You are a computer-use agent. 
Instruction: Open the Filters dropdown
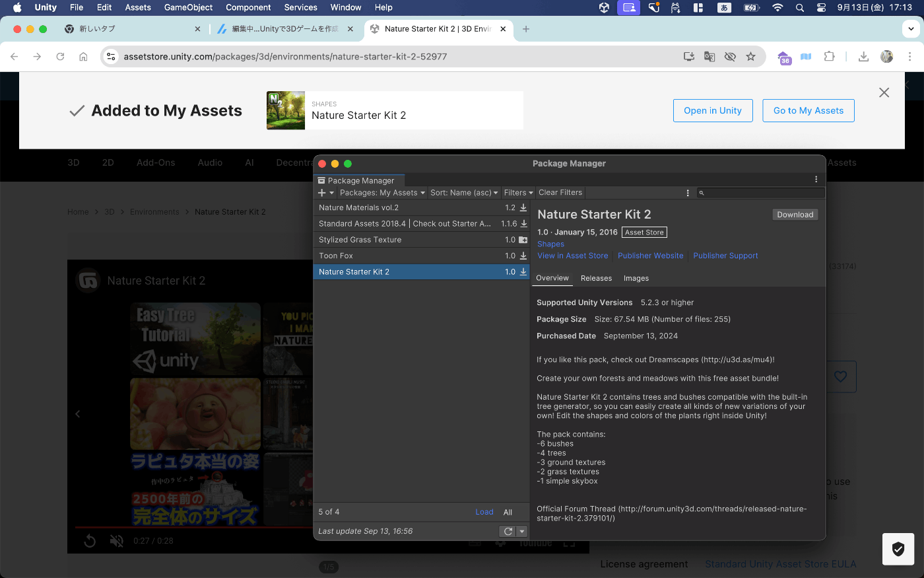click(518, 193)
